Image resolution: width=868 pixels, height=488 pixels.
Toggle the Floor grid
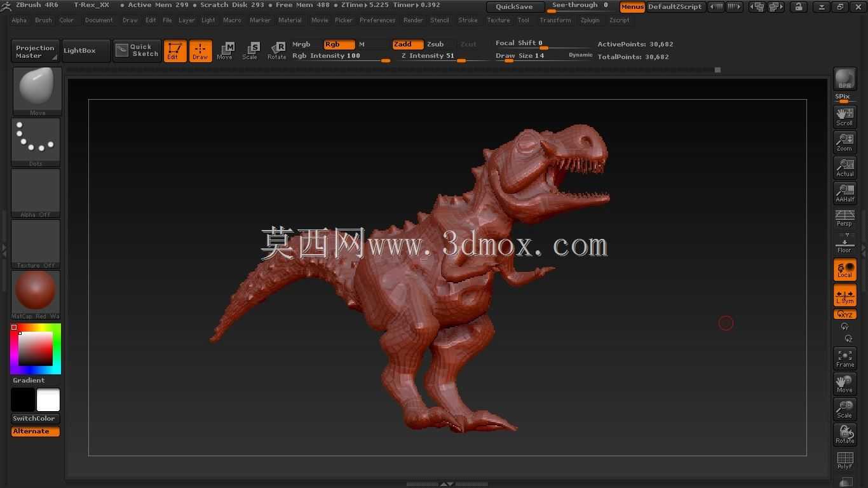tap(845, 244)
